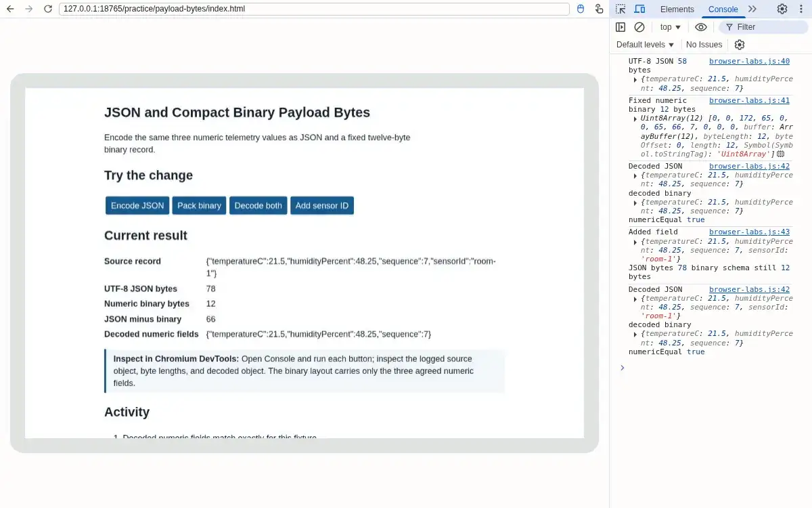This screenshot has width=812, height=508.
Task: Click 'Fixed numeric binary 12 bytes' console message
Action: (662, 105)
